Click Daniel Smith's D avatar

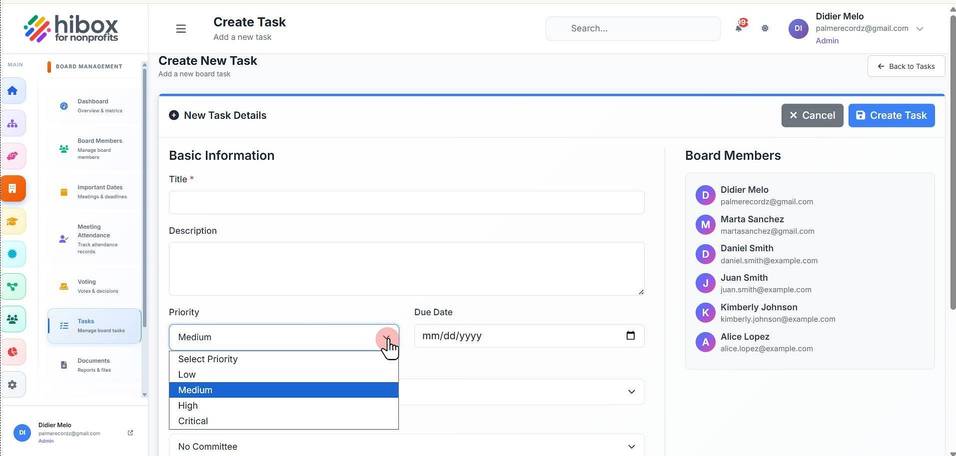point(705,254)
